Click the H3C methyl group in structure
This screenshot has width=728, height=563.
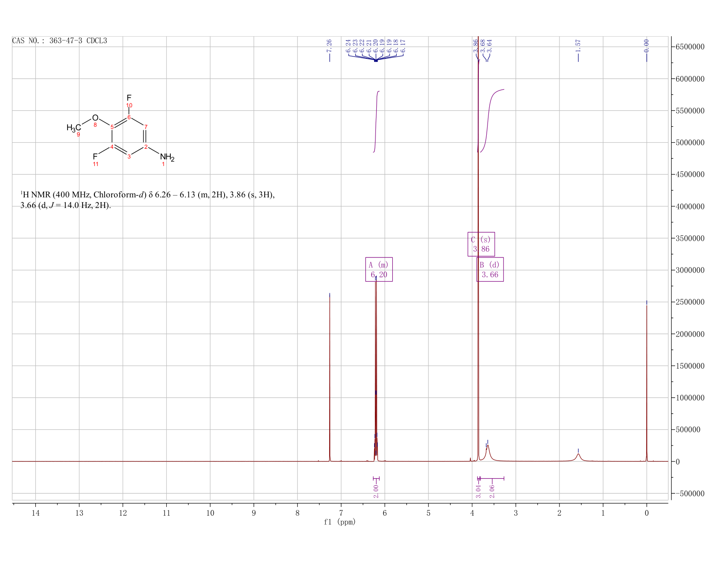coord(74,128)
